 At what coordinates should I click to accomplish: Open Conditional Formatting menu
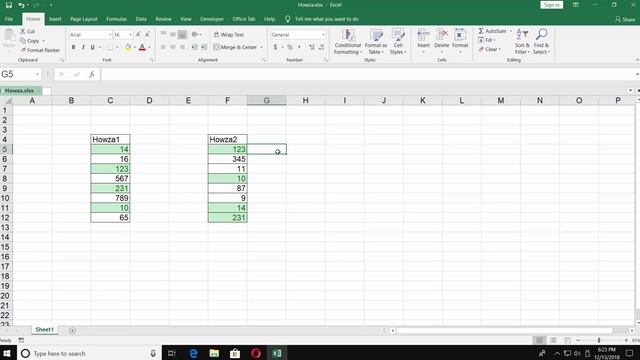point(348,42)
